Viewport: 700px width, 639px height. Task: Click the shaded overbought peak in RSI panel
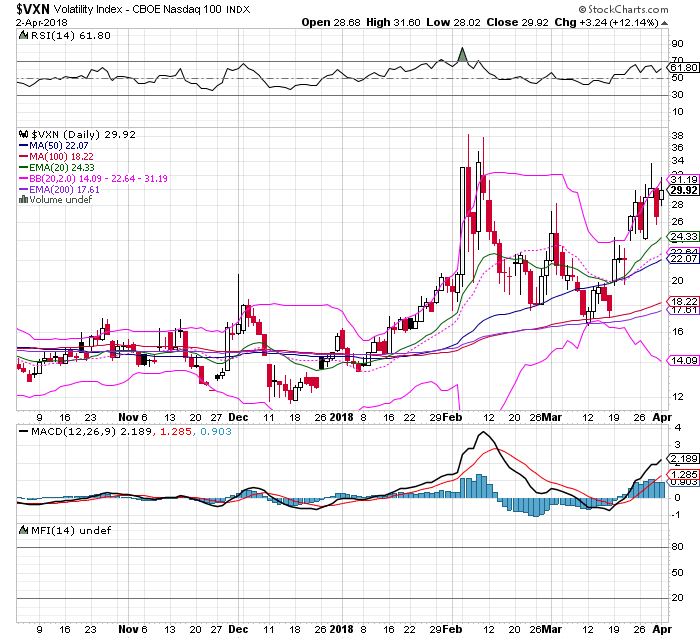click(462, 54)
